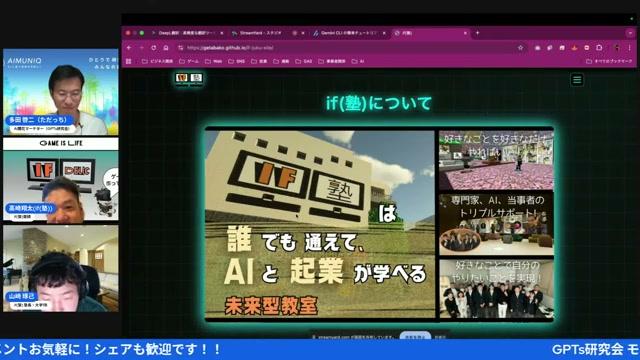Viewport: 640px width, 360px height.
Task: Open the GAS bookmarks folder
Action: click(x=304, y=61)
